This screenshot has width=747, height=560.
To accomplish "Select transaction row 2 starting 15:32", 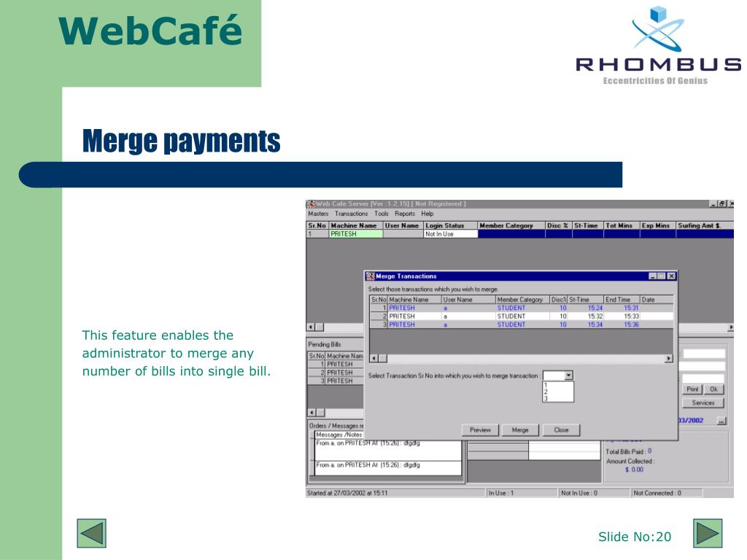I will [521, 316].
